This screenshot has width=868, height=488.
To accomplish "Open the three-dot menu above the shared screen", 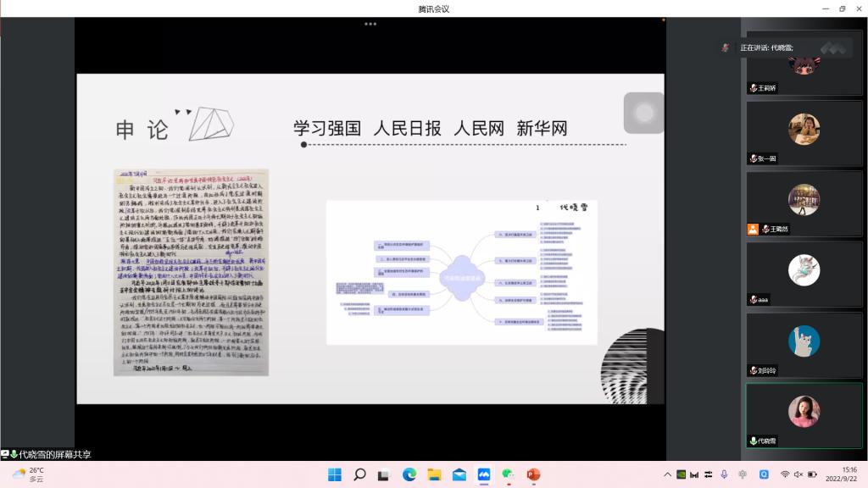I will pyautogui.click(x=370, y=24).
